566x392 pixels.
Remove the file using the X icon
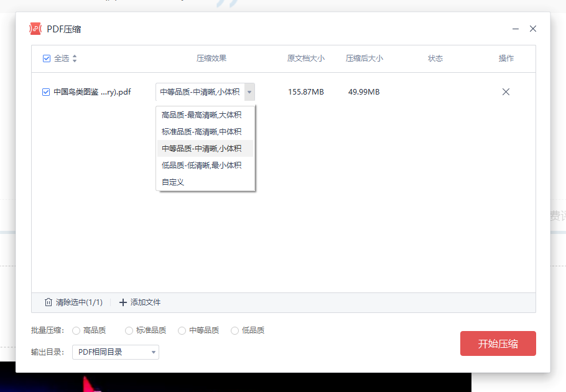click(x=506, y=91)
